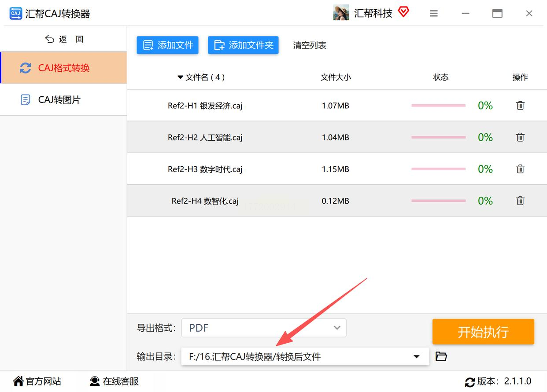Sort by 文件名 column arrow
This screenshot has height=392, width=547.
180,77
